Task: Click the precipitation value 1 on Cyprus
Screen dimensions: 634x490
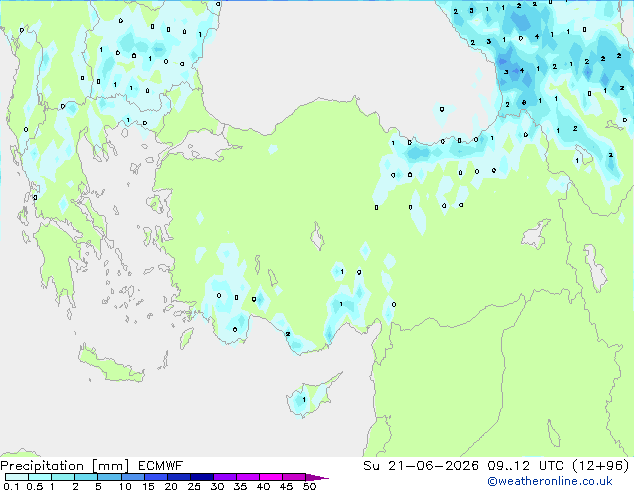Action: point(304,399)
